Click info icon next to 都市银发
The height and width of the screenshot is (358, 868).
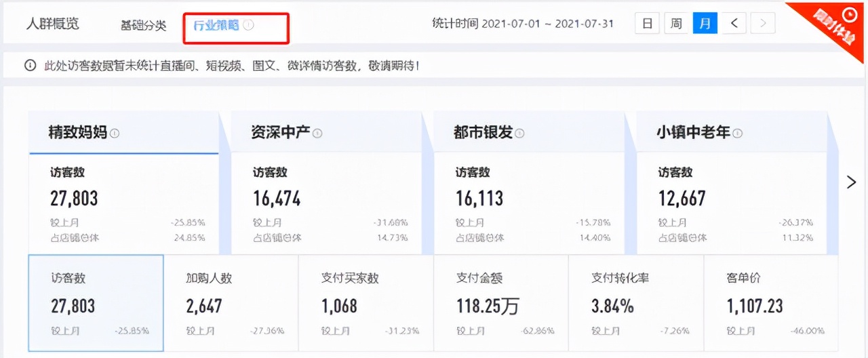520,134
